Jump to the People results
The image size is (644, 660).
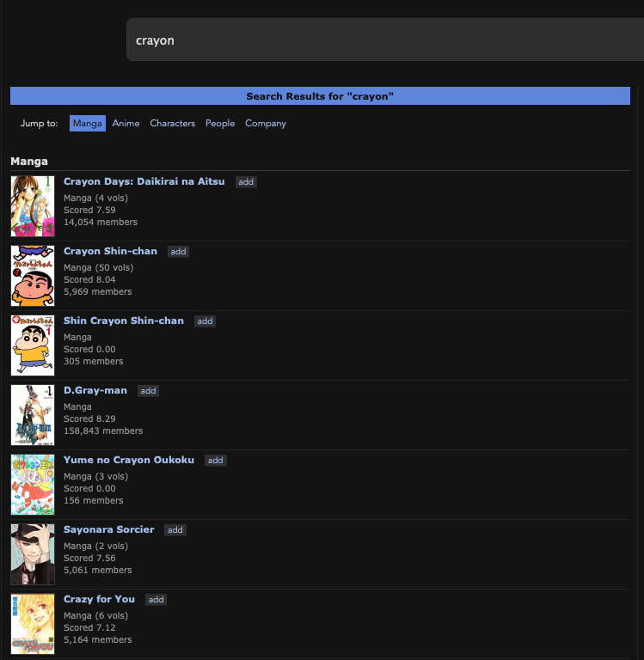point(220,124)
